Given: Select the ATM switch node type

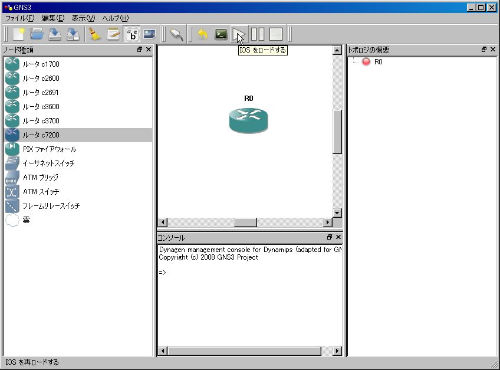Looking at the screenshot, I should (x=78, y=192).
